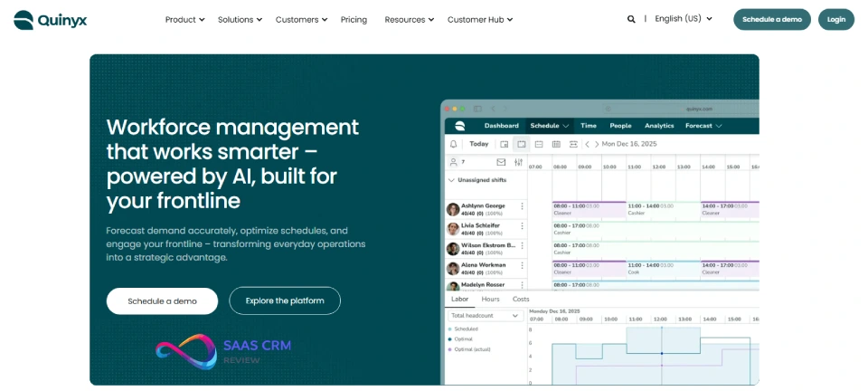868x391 pixels.
Task: Open the Product menu
Action: click(x=184, y=20)
